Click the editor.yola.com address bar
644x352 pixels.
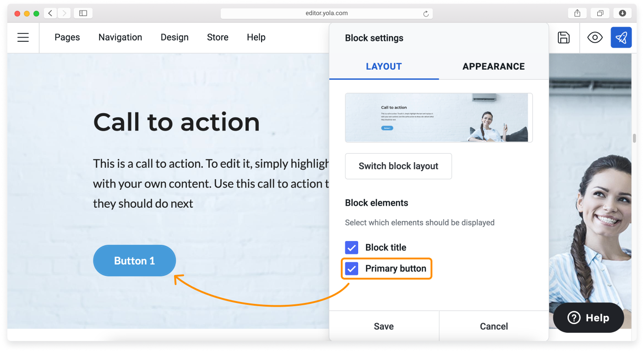click(326, 13)
